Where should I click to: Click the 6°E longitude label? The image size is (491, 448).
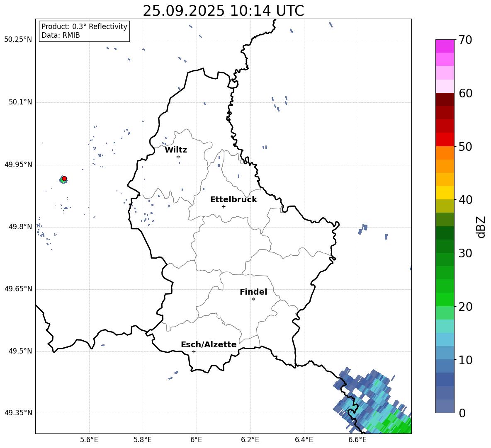coord(196,440)
